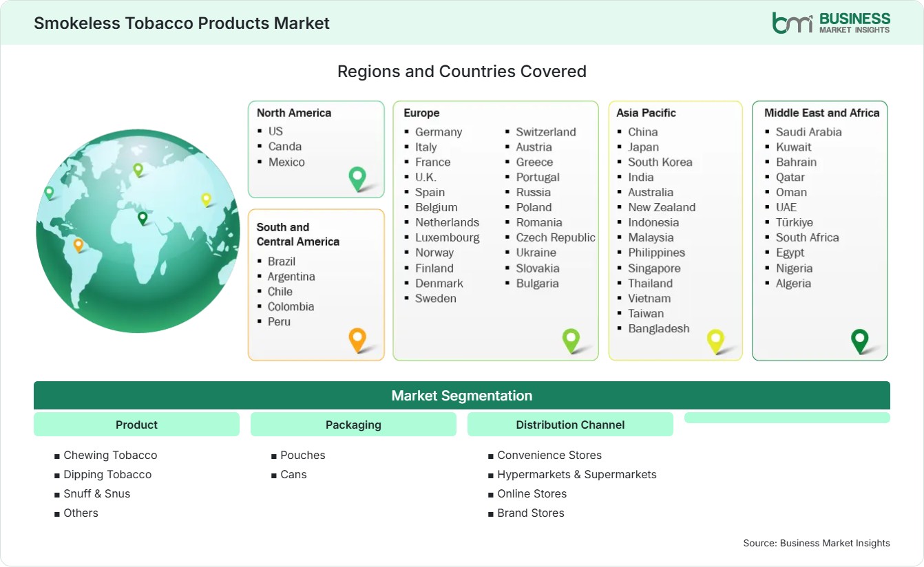This screenshot has width=924, height=567.
Task: Click 'Sweden' in the Europe list
Action: point(436,298)
